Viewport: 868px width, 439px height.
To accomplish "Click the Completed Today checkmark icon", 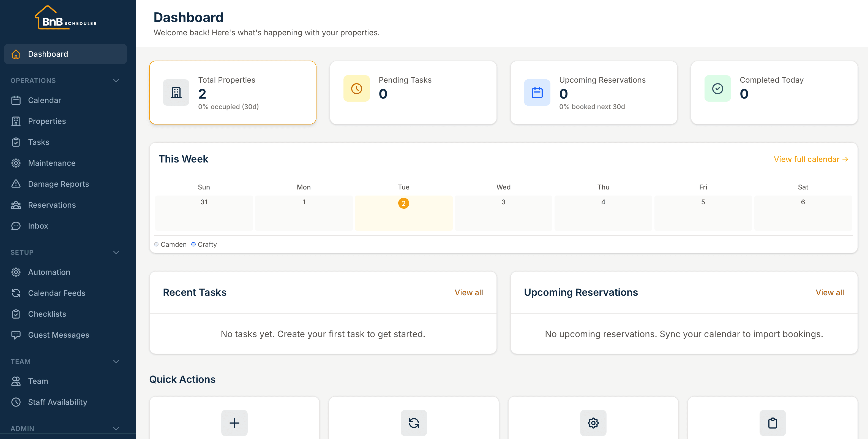I will click(718, 88).
